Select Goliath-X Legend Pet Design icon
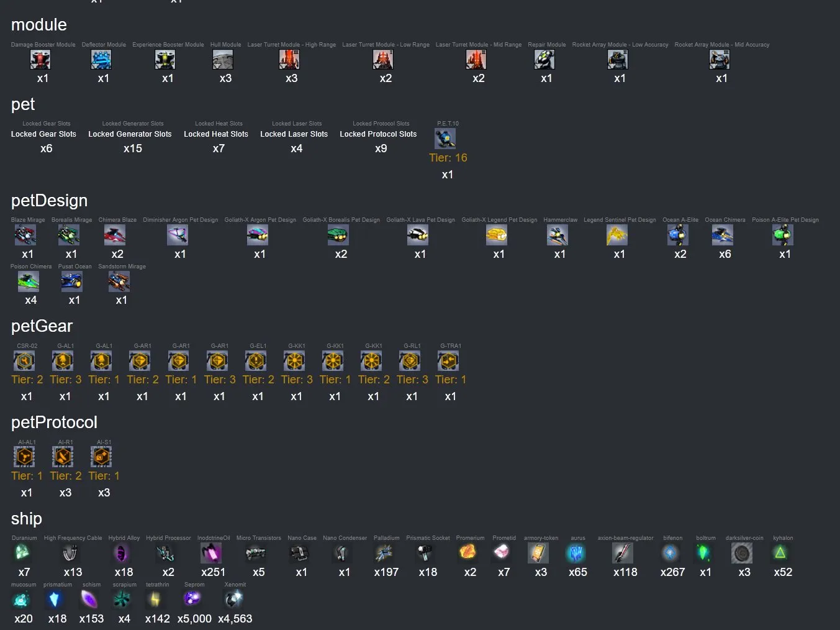This screenshot has width=840, height=630. pyautogui.click(x=497, y=235)
